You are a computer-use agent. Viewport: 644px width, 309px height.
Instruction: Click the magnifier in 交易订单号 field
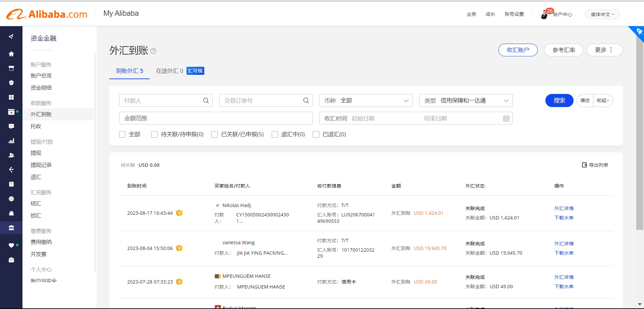point(306,101)
